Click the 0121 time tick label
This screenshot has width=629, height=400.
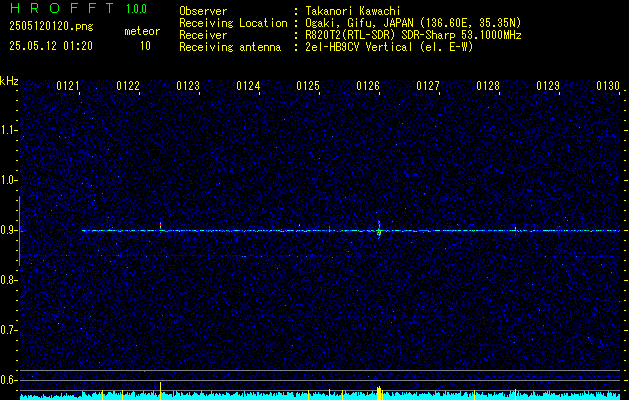point(67,86)
